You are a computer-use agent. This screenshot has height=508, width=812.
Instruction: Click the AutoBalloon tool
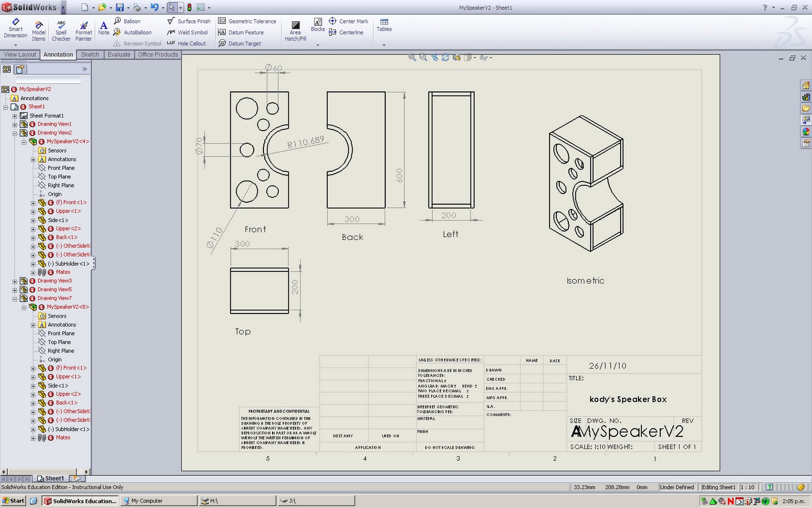click(132, 33)
